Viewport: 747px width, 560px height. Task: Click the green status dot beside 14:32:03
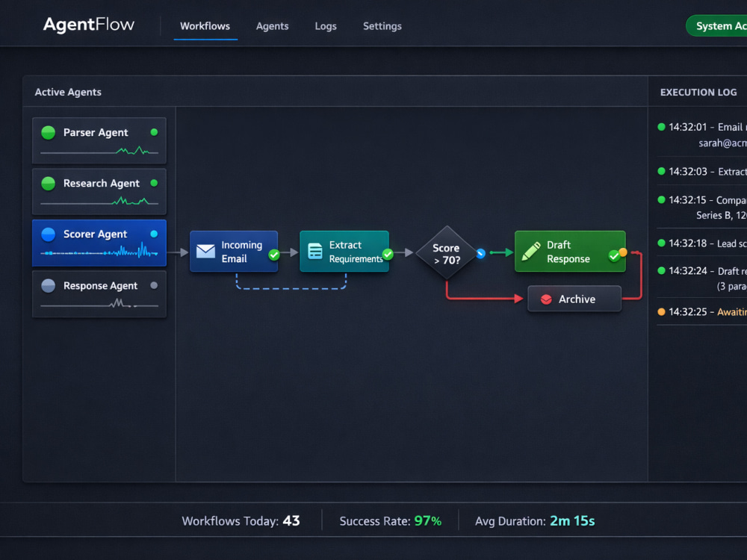661,171
